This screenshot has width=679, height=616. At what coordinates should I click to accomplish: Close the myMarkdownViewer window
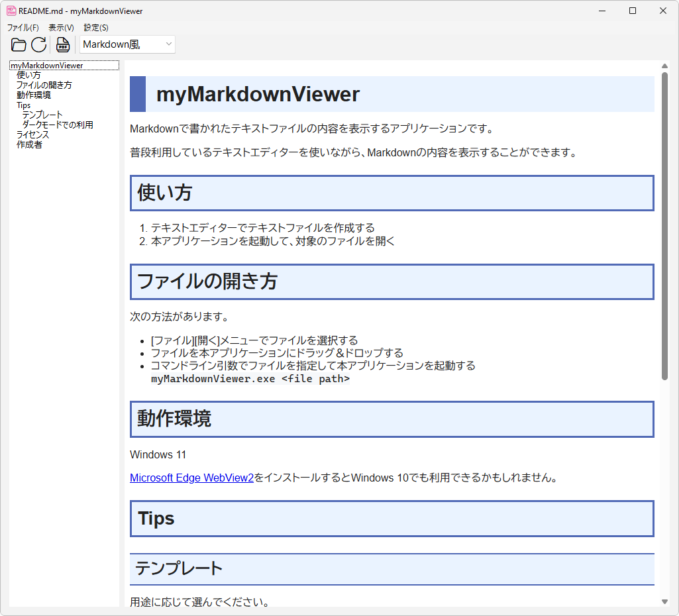(x=663, y=11)
